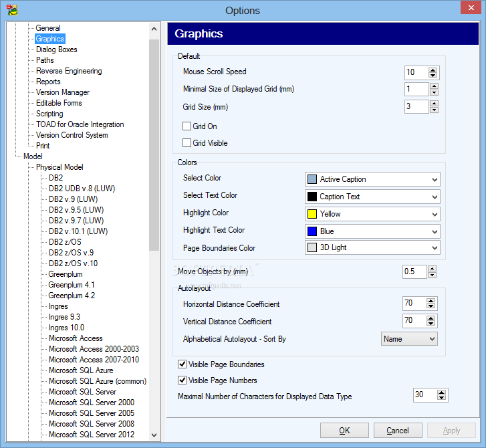Click the Caption Text black color swatch
486x448 pixels.
(312, 197)
